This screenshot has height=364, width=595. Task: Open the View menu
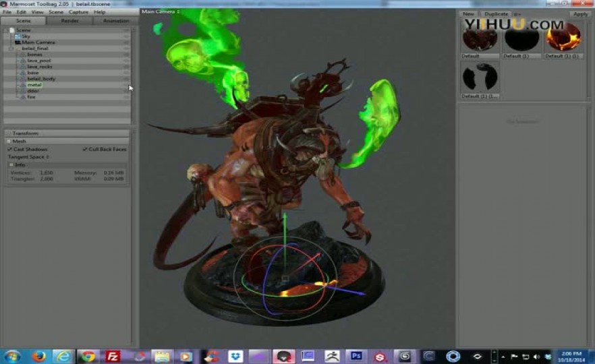(x=37, y=12)
